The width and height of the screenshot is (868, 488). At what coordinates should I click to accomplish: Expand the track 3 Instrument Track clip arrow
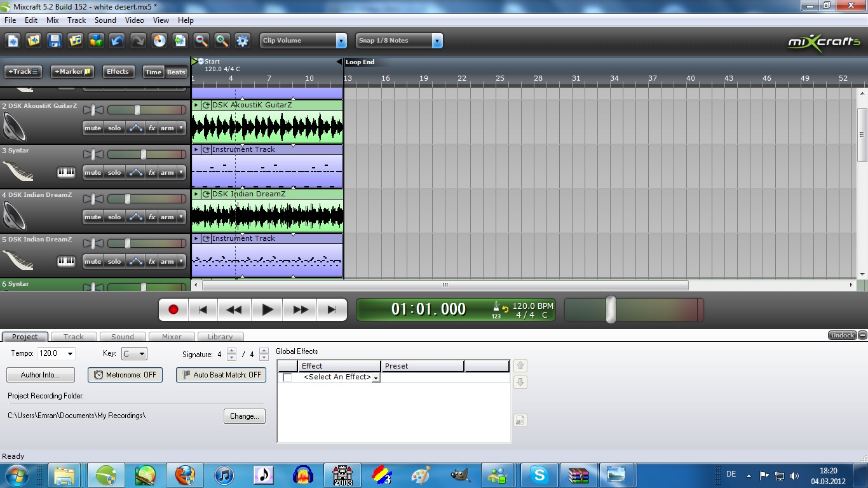[196, 149]
